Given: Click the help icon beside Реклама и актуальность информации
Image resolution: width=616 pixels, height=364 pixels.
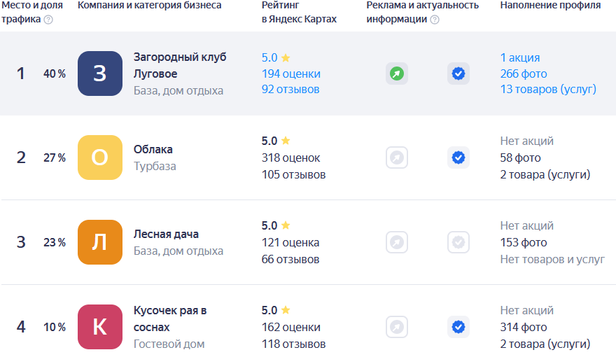Looking at the screenshot, I should 435,20.
